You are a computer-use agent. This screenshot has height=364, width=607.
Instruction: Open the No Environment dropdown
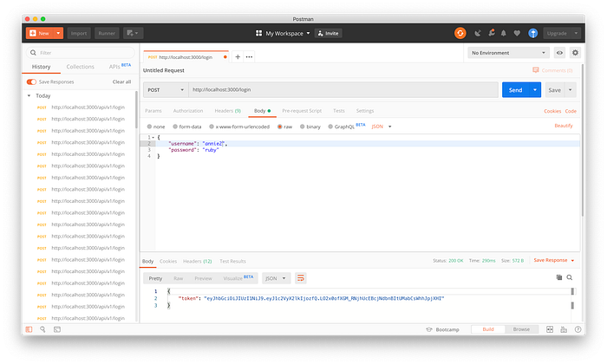pos(508,53)
